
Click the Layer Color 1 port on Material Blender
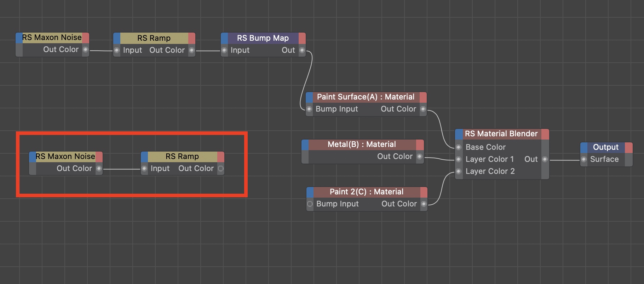coord(459,159)
